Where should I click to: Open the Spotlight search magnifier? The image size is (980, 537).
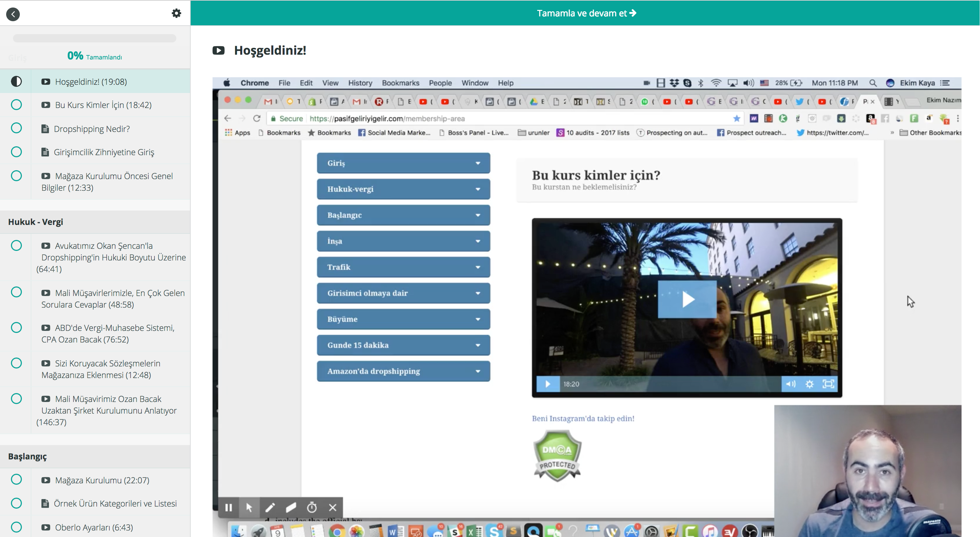pos(873,83)
